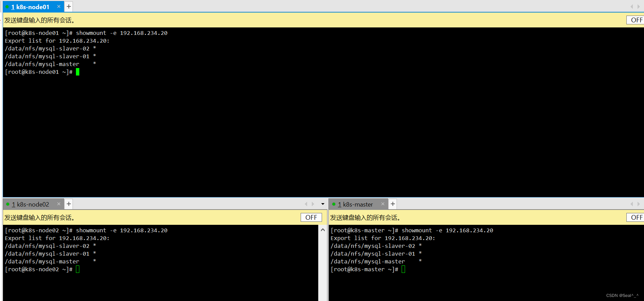Click /data/nfs/mysql-slaver-01 line in k8s-master terminal
Viewport: 644px width, 301px height.
[x=376, y=254]
